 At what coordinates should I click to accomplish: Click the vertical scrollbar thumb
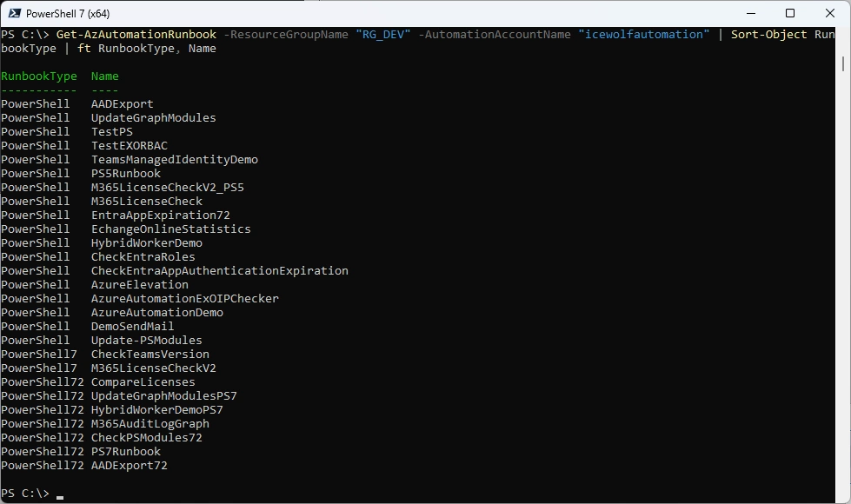pos(843,63)
